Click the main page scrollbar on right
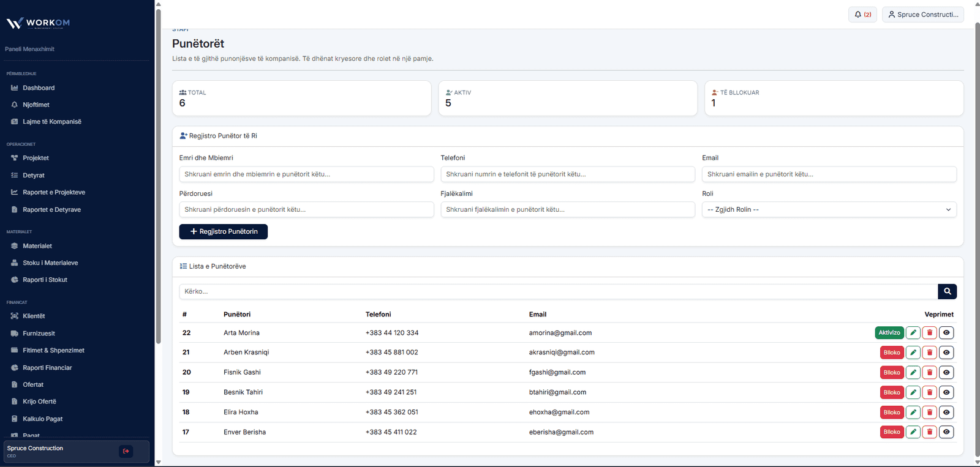This screenshot has width=980, height=467. point(977,239)
